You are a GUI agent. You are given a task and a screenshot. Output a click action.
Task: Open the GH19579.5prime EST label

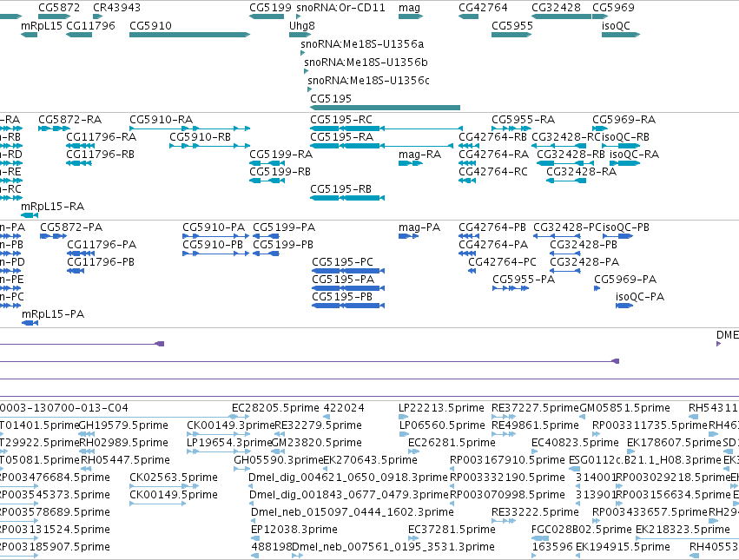tap(123, 425)
